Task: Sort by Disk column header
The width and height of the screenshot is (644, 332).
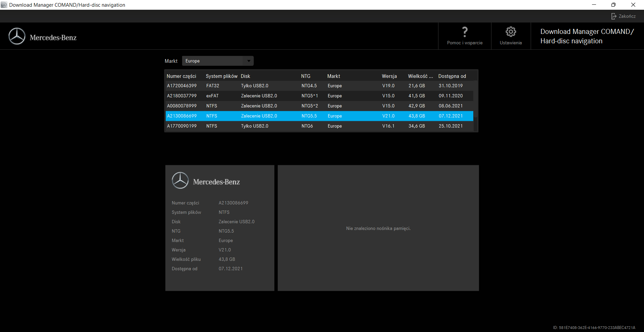Action: (246, 76)
